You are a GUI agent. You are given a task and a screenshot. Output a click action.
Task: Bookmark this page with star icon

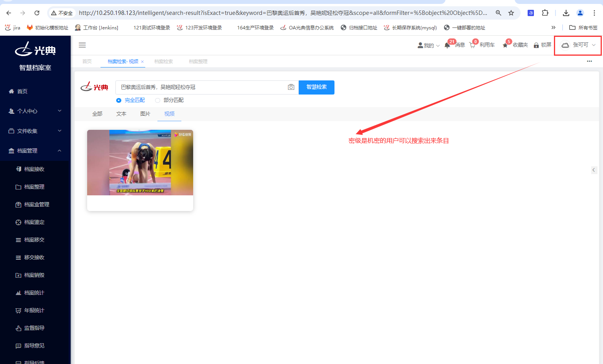pos(511,13)
